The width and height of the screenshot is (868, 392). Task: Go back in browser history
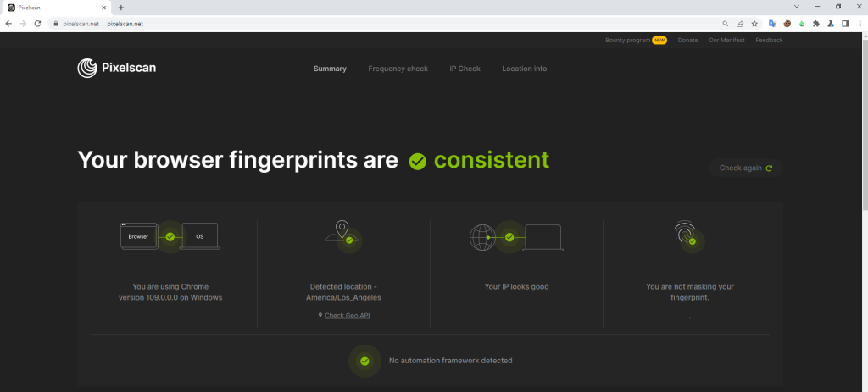pos(8,23)
